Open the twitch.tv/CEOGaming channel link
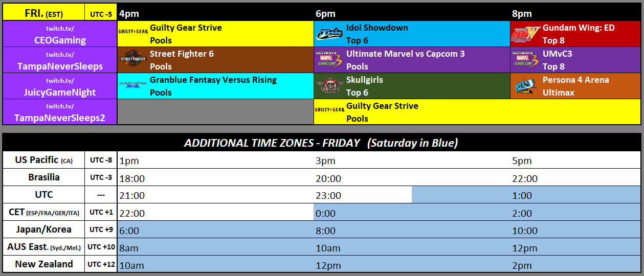The height and width of the screenshot is (276, 644). 60,34
